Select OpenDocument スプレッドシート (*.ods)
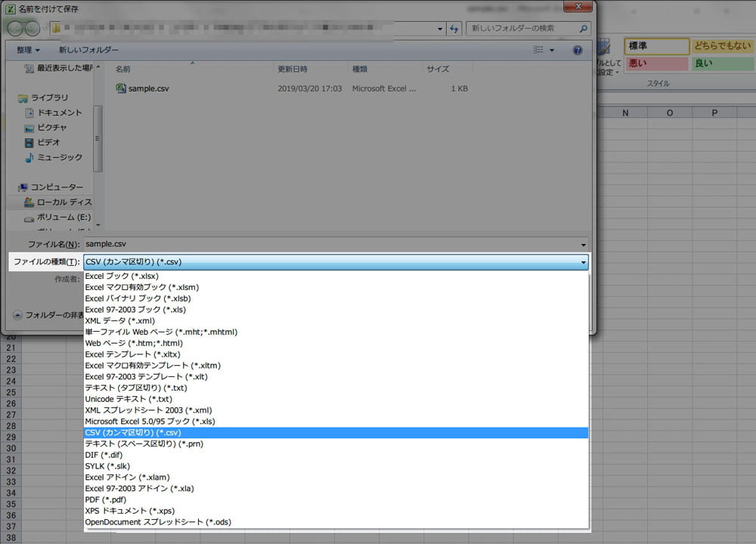Viewport: 756px width, 544px height. (x=336, y=522)
